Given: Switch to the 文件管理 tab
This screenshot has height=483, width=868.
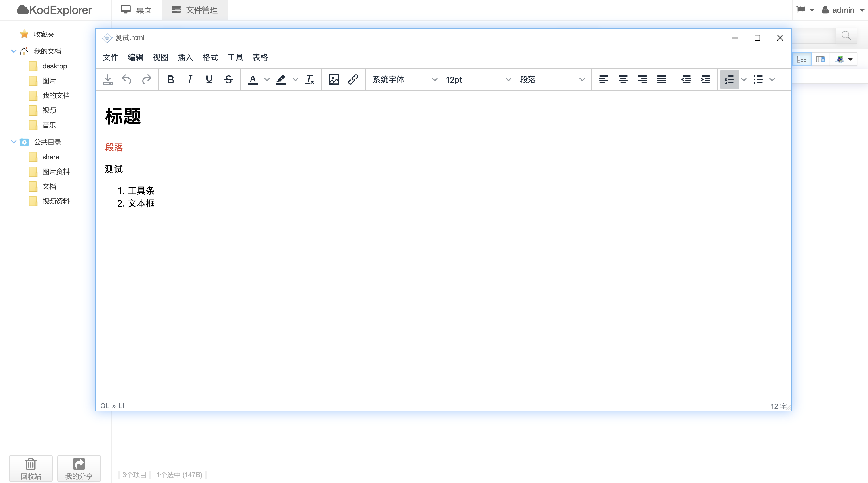Looking at the screenshot, I should coord(194,10).
